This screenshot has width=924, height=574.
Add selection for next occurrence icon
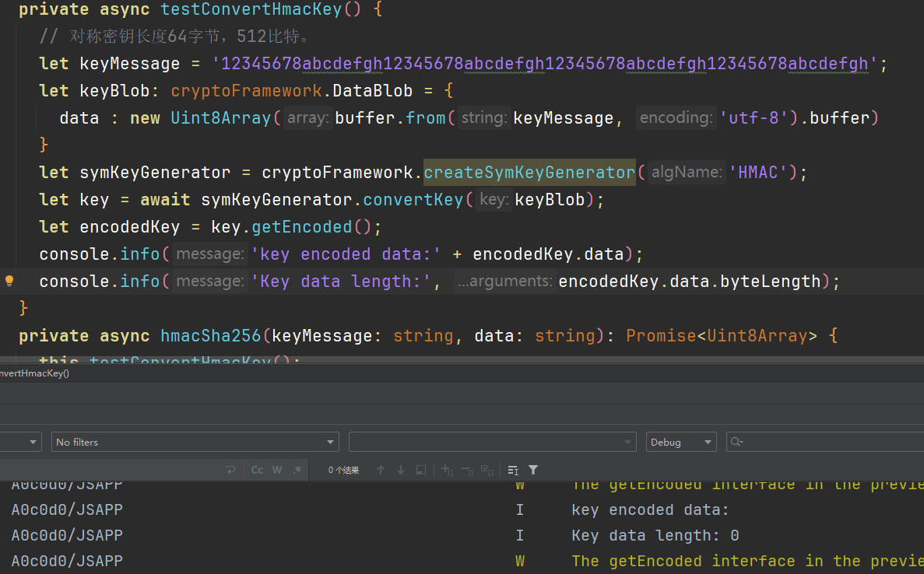[x=448, y=470]
